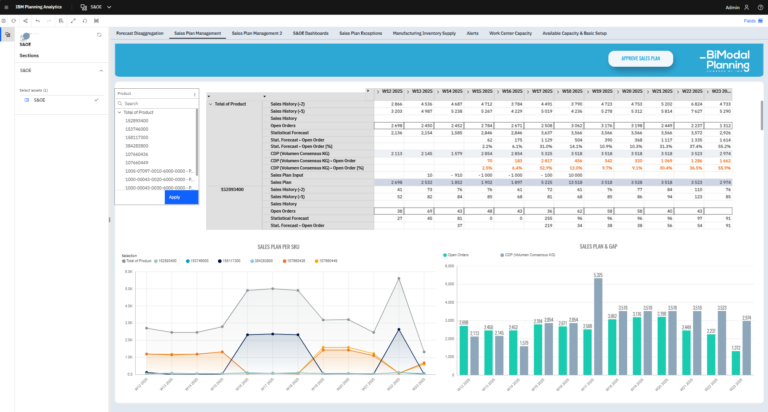The width and height of the screenshot is (768, 412).
Task: Click the Apply button in Product selector
Action: click(x=181, y=197)
